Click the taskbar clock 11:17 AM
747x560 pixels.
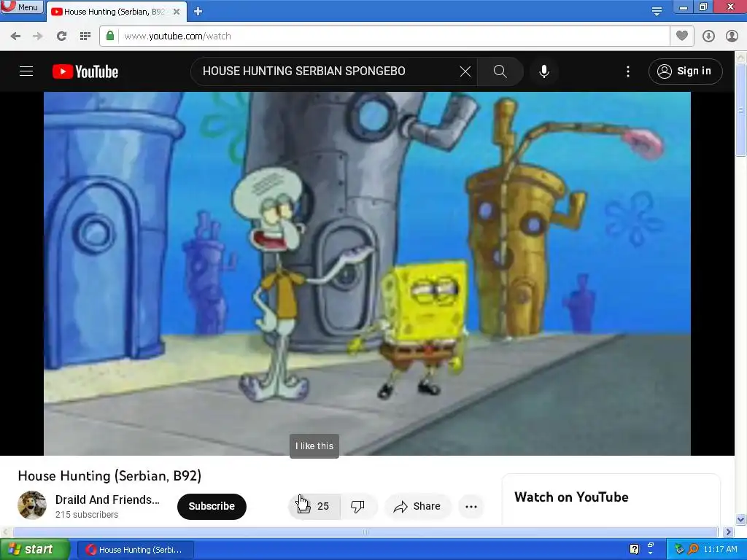point(720,550)
